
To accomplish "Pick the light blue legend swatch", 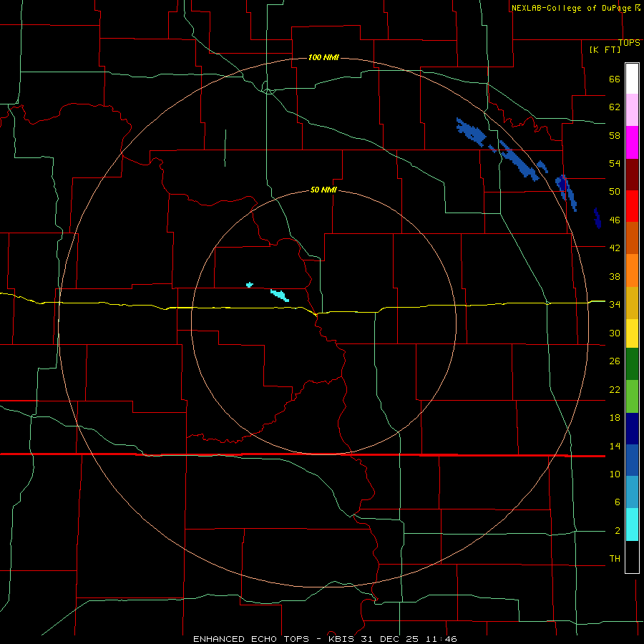I will tap(632, 492).
